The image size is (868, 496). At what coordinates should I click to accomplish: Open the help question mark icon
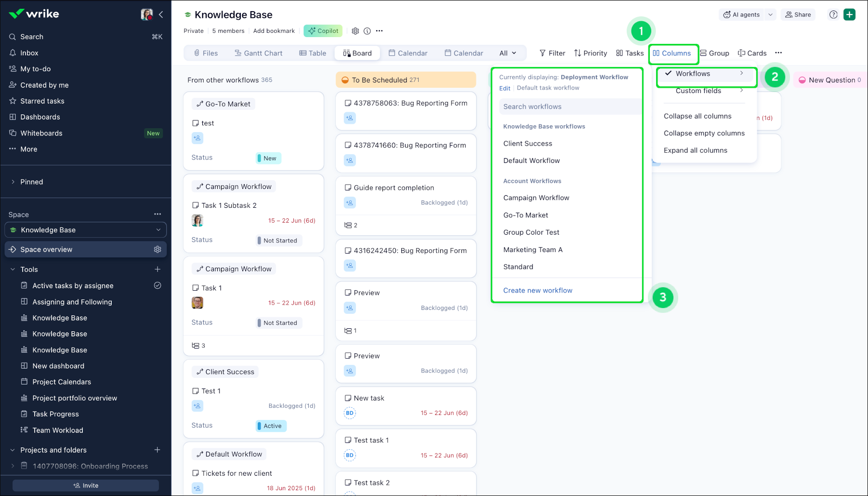(x=833, y=14)
